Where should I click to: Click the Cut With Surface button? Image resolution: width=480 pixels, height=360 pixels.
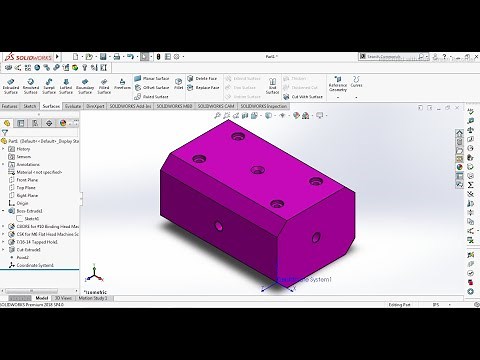click(x=303, y=97)
